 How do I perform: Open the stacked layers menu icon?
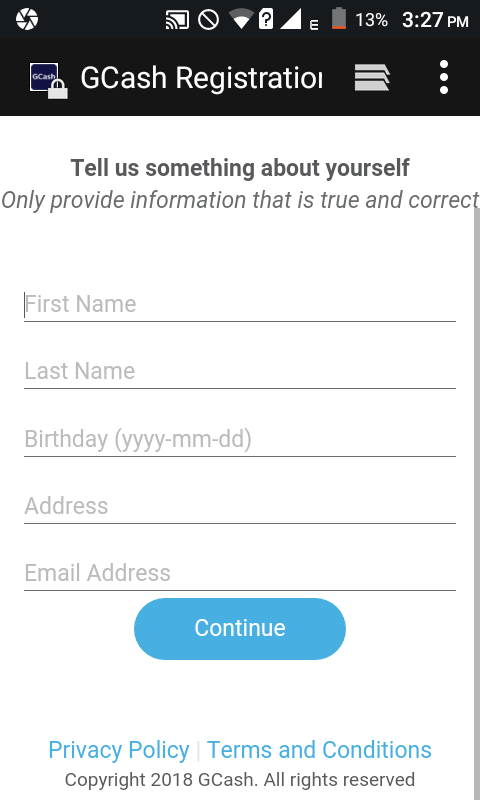click(372, 78)
